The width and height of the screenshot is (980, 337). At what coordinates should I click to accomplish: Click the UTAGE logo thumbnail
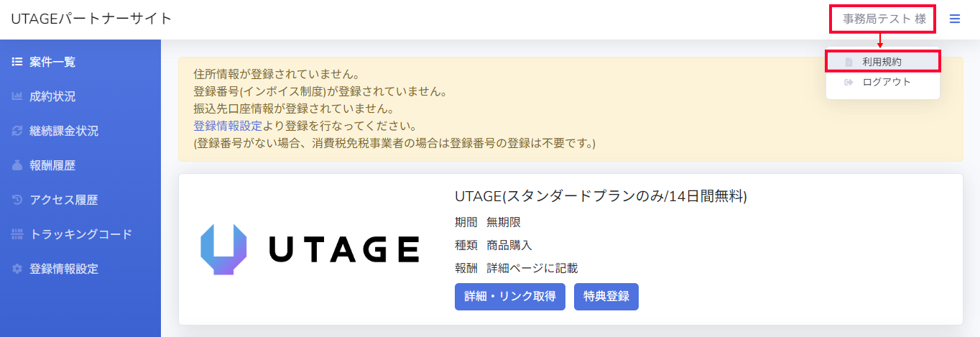click(310, 249)
